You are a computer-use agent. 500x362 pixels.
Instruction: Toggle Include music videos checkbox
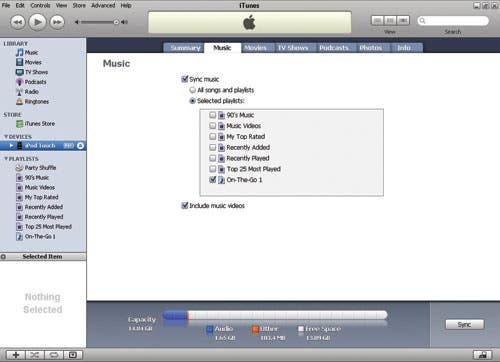point(184,205)
